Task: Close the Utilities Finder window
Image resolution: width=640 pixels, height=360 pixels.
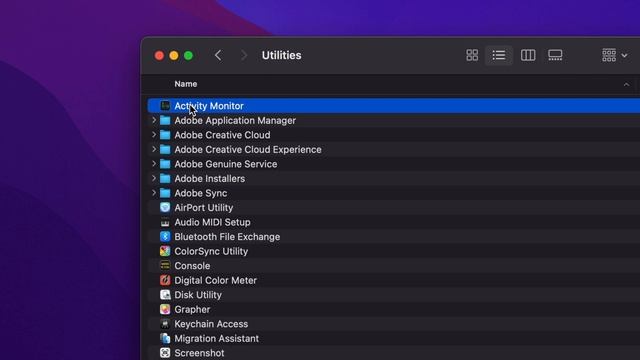Action: 159,56
